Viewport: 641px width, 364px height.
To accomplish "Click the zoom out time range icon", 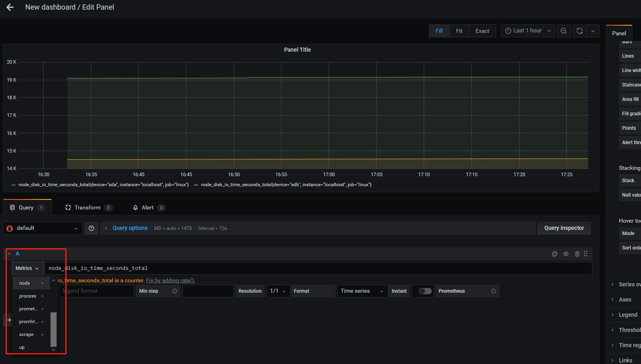I will [564, 31].
